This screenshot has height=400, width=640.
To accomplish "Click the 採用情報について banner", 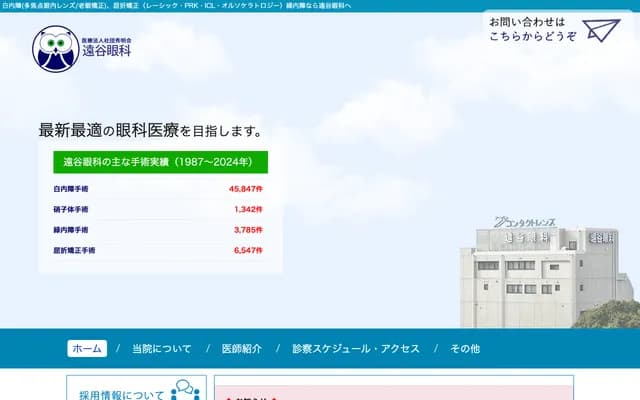I will pyautogui.click(x=136, y=388).
